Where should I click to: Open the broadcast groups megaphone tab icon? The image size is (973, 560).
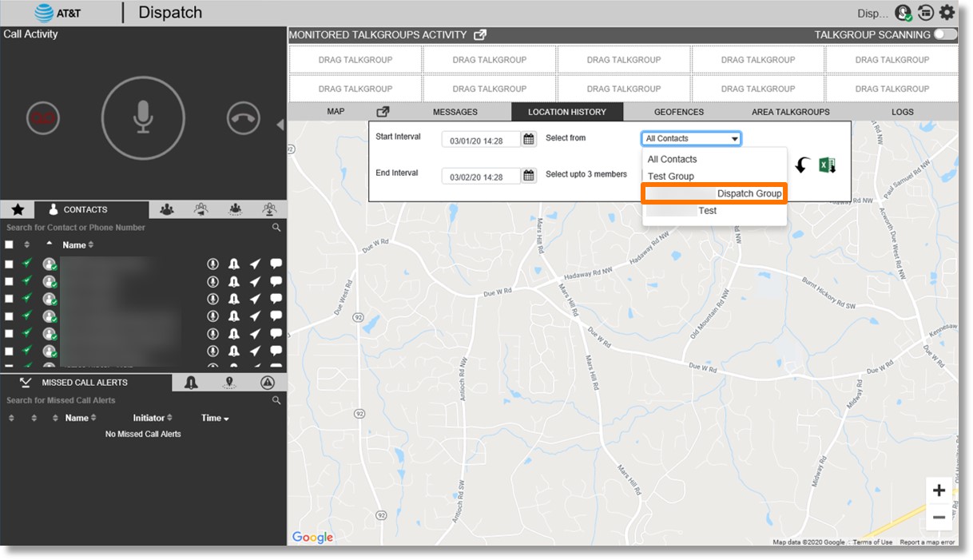(x=201, y=209)
